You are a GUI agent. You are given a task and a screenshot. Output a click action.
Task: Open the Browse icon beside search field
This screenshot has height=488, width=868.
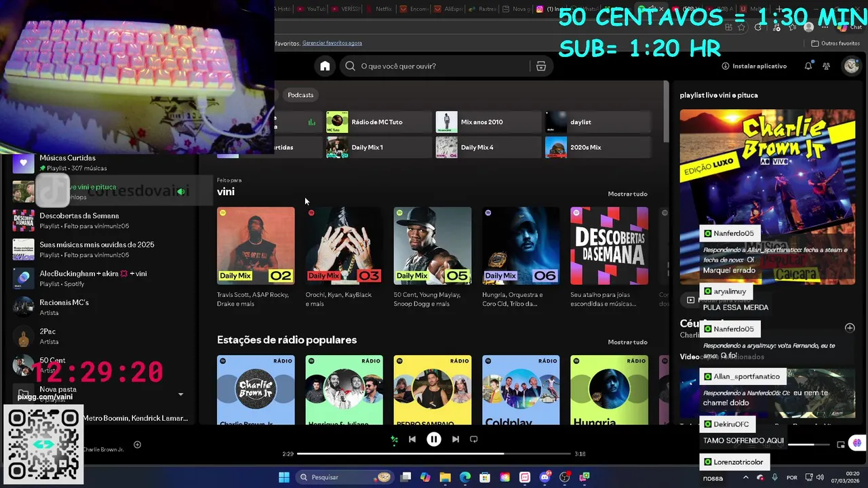[x=540, y=66]
